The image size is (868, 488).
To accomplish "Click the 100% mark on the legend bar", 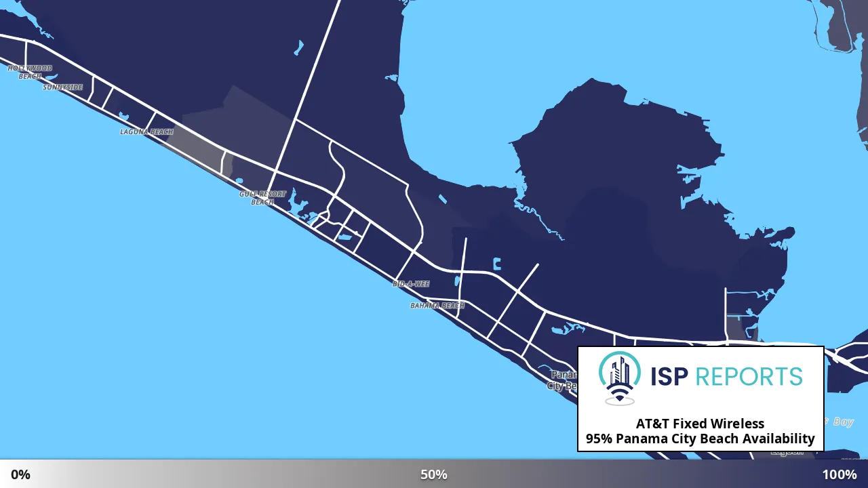I will (840, 474).
